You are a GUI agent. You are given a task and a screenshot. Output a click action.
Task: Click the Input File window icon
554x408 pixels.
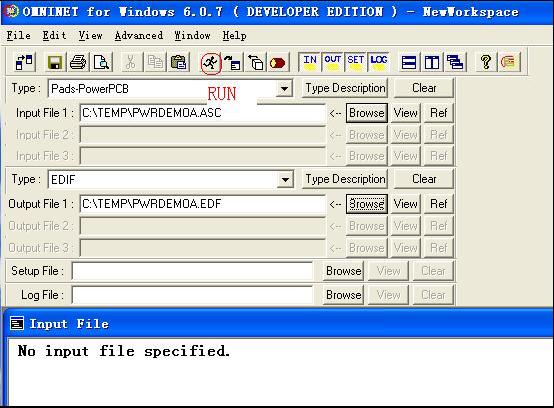(17, 323)
